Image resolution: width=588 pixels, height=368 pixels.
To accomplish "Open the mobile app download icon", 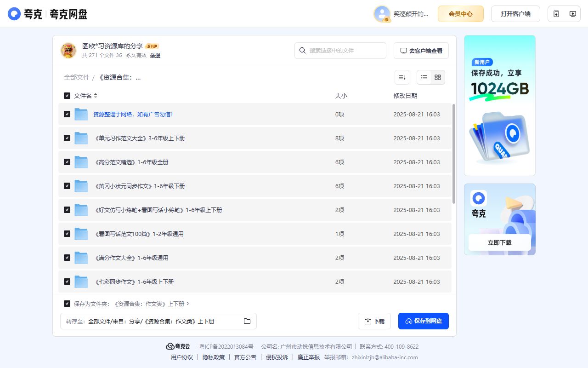I will coord(555,14).
